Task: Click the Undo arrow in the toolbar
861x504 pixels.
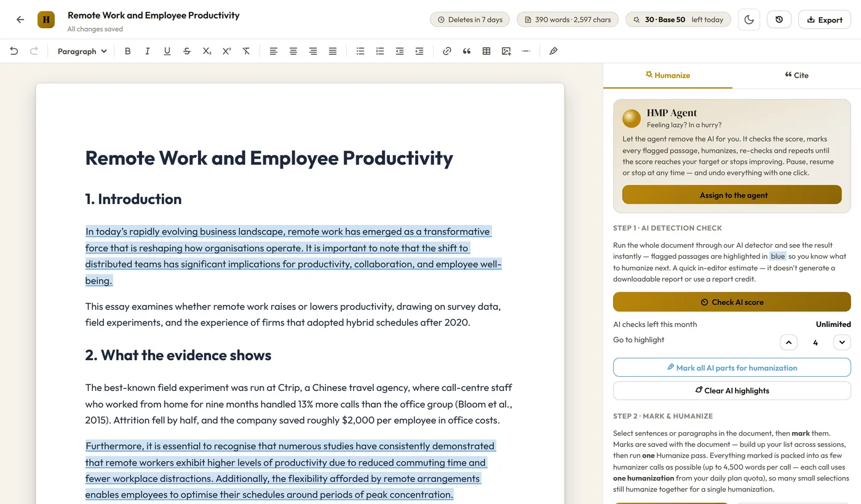Action: pos(14,52)
